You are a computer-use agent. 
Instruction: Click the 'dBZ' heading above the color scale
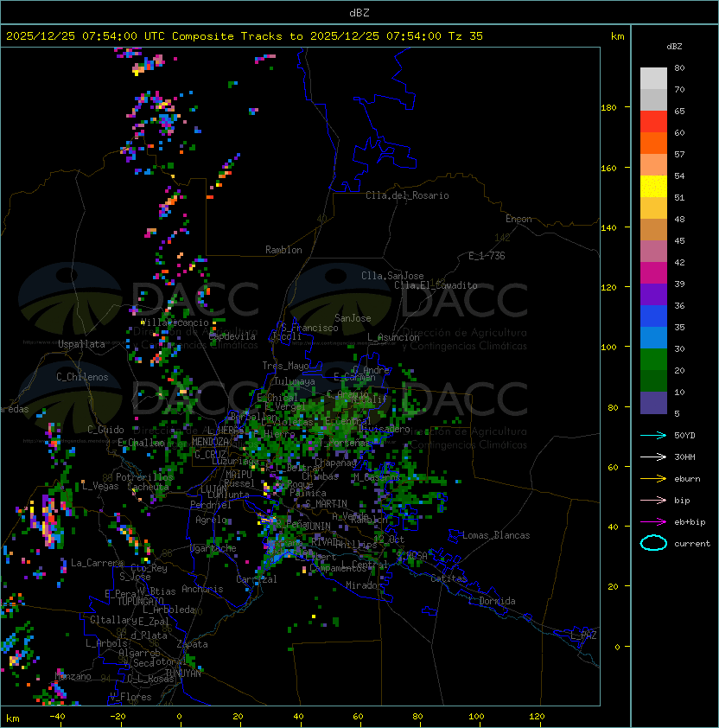click(674, 47)
